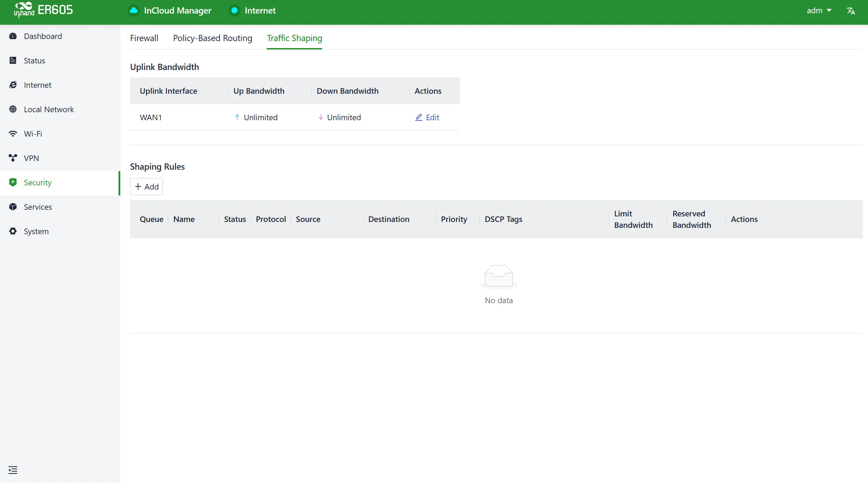
Task: Click the Status list icon in sidebar
Action: pos(13,61)
